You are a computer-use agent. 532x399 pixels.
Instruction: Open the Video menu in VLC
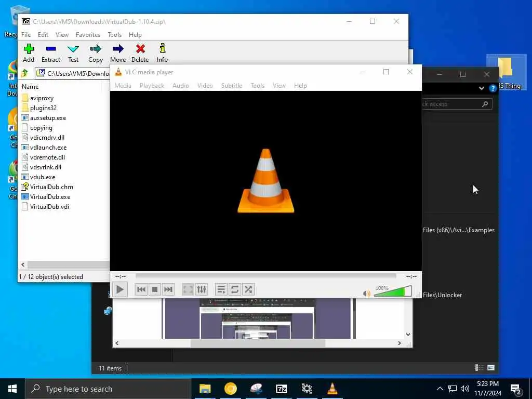205,86
